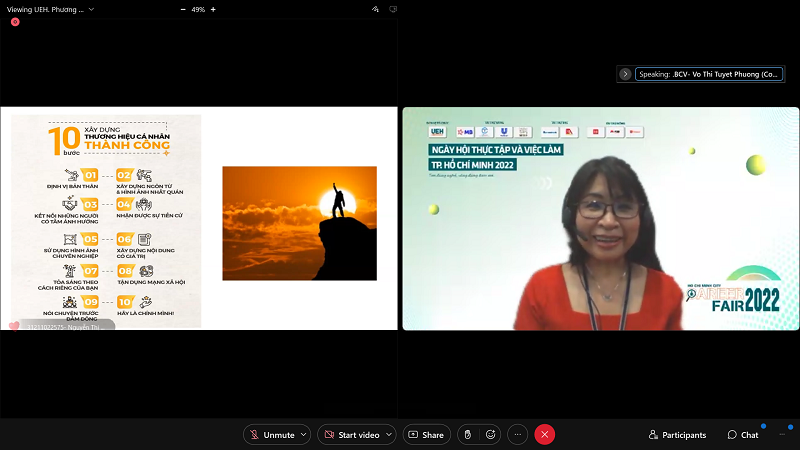Open the Chat panel
The height and width of the screenshot is (450, 800).
pos(743,435)
